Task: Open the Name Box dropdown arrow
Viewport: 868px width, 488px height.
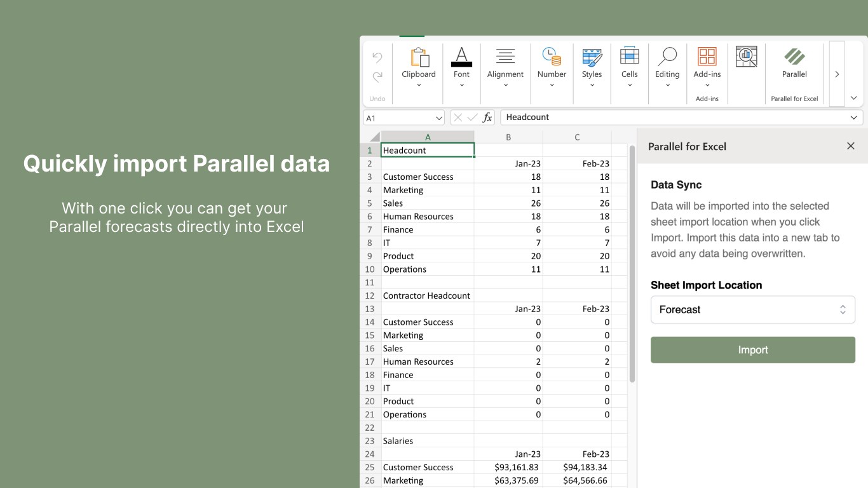Action: (x=439, y=118)
